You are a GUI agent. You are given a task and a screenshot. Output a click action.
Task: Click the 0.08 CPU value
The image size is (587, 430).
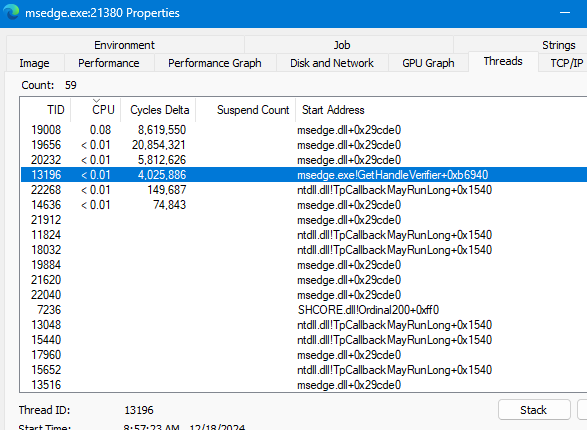[100, 129]
